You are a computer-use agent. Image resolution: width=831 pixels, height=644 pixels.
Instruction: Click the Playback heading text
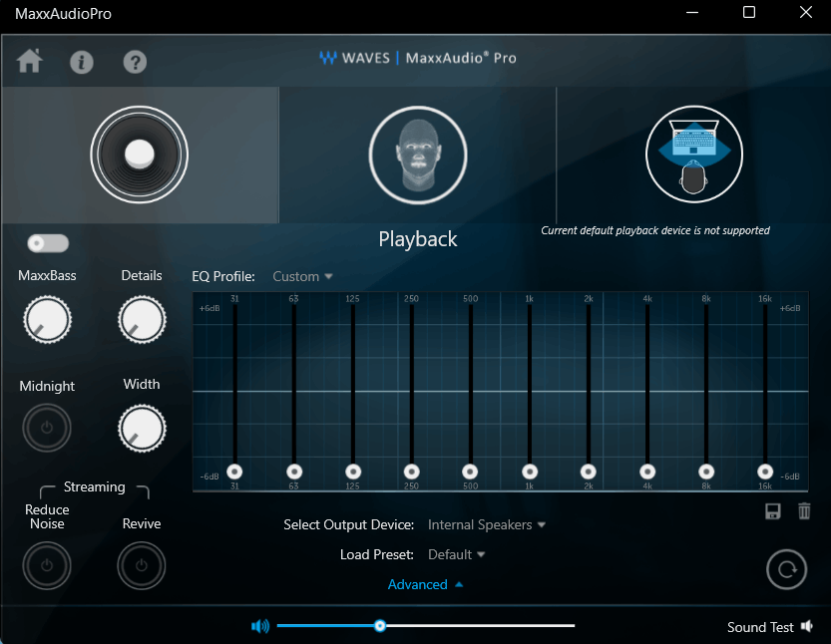point(418,239)
